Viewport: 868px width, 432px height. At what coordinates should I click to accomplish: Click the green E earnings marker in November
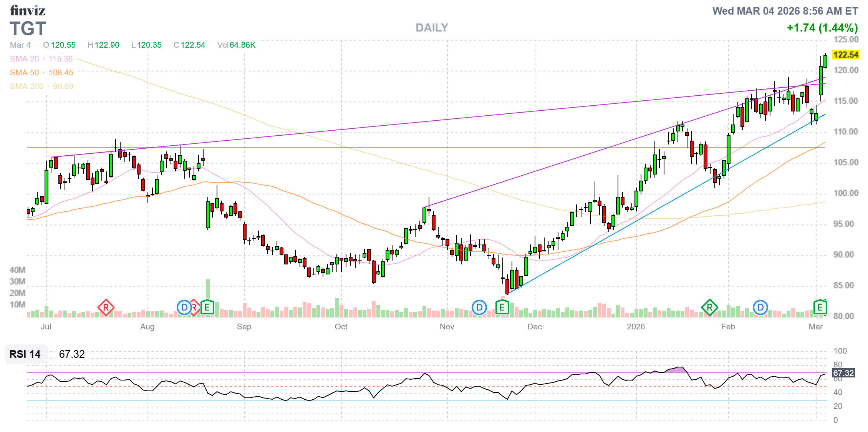(x=502, y=307)
